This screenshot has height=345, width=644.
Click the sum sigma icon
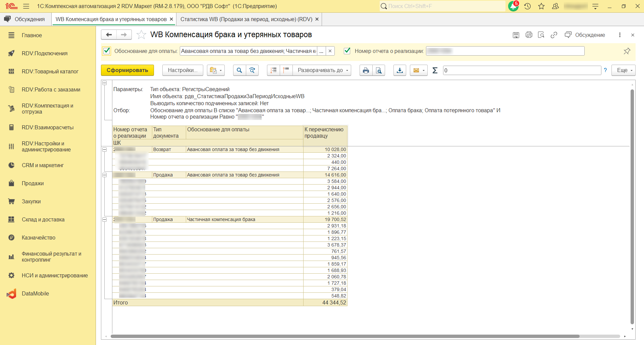coord(435,70)
